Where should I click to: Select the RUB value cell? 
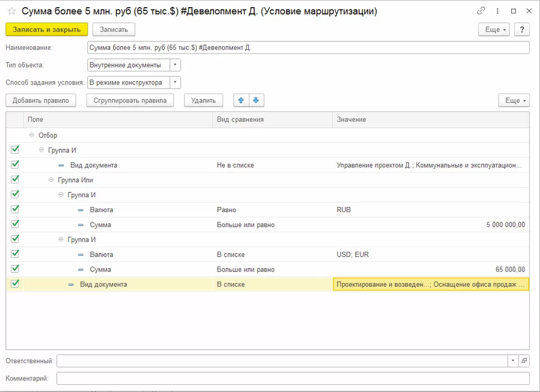coord(431,210)
